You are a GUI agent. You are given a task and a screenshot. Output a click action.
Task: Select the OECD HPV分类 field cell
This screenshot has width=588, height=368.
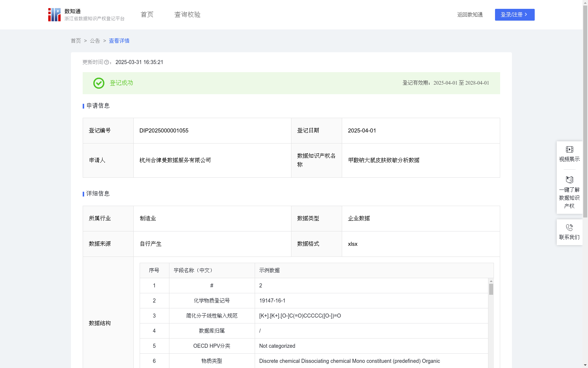212,346
